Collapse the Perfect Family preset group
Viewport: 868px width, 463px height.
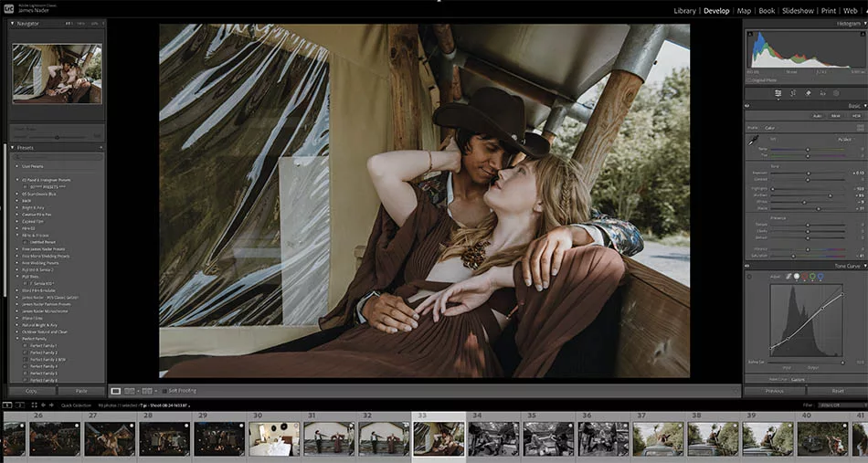(x=17, y=339)
